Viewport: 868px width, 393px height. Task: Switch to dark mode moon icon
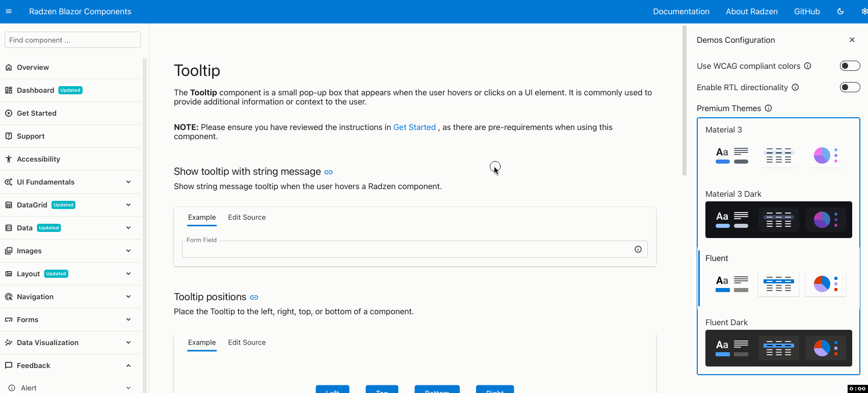click(x=840, y=11)
